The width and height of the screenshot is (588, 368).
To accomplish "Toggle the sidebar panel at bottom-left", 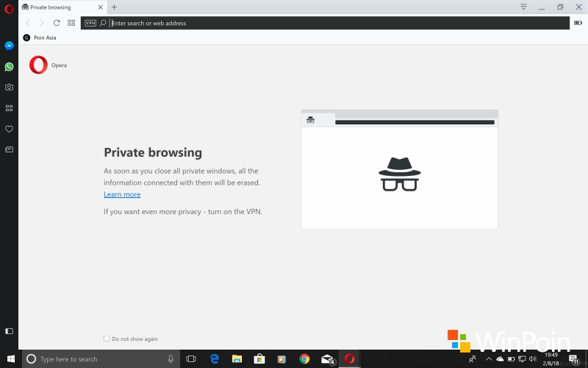I will point(9,331).
